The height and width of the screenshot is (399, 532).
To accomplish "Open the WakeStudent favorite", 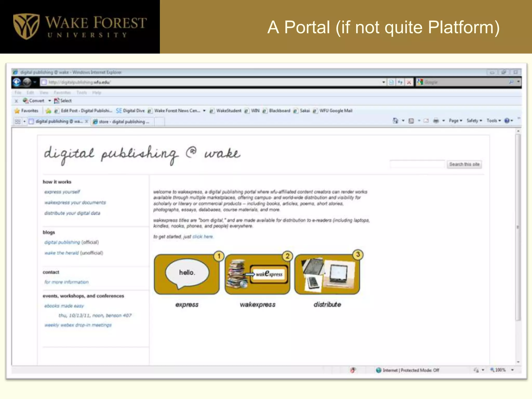I will click(x=225, y=111).
